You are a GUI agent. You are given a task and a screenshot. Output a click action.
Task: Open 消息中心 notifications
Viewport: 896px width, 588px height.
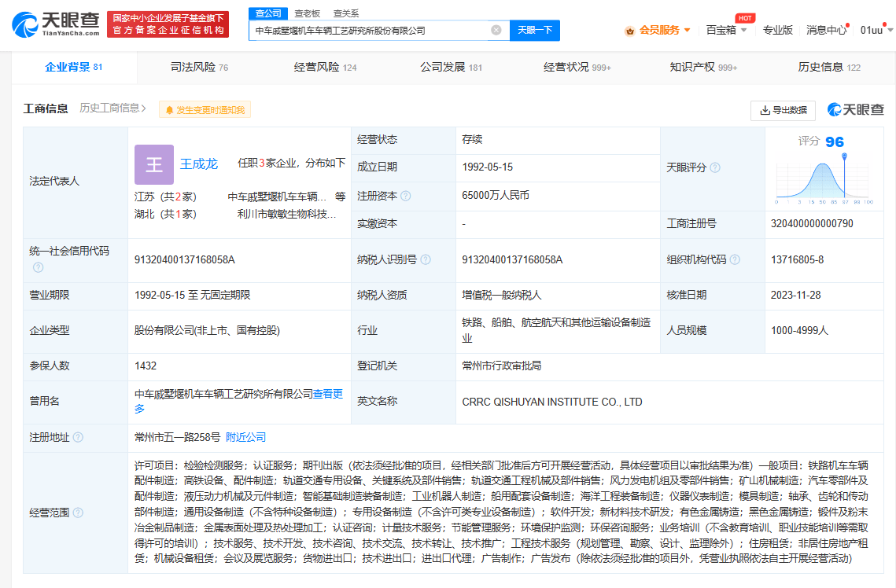[x=826, y=30]
